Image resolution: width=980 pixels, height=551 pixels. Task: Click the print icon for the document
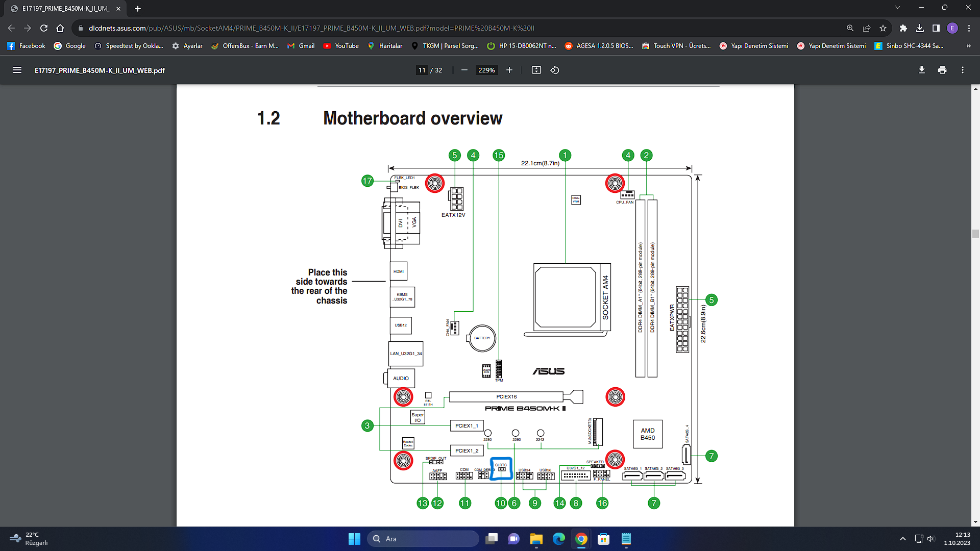(942, 70)
